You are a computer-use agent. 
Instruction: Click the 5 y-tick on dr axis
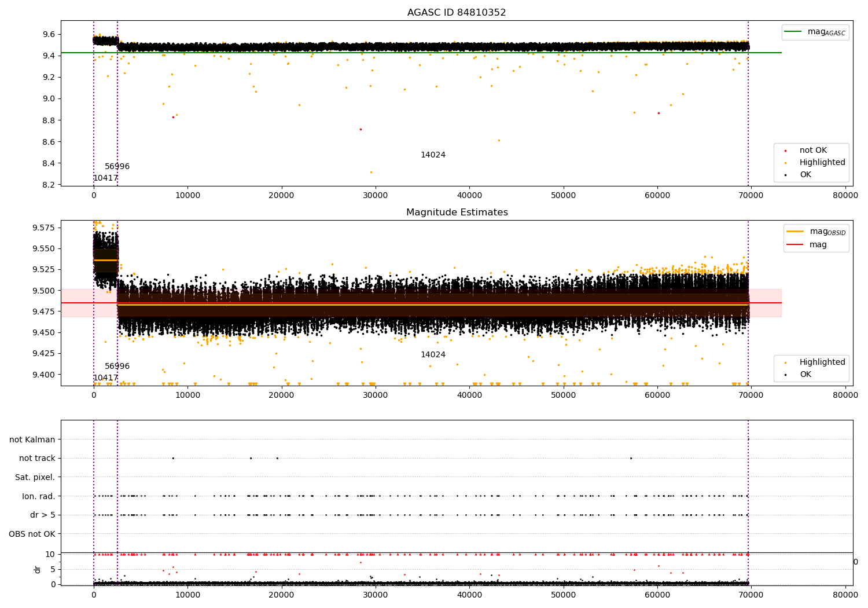[x=53, y=570]
